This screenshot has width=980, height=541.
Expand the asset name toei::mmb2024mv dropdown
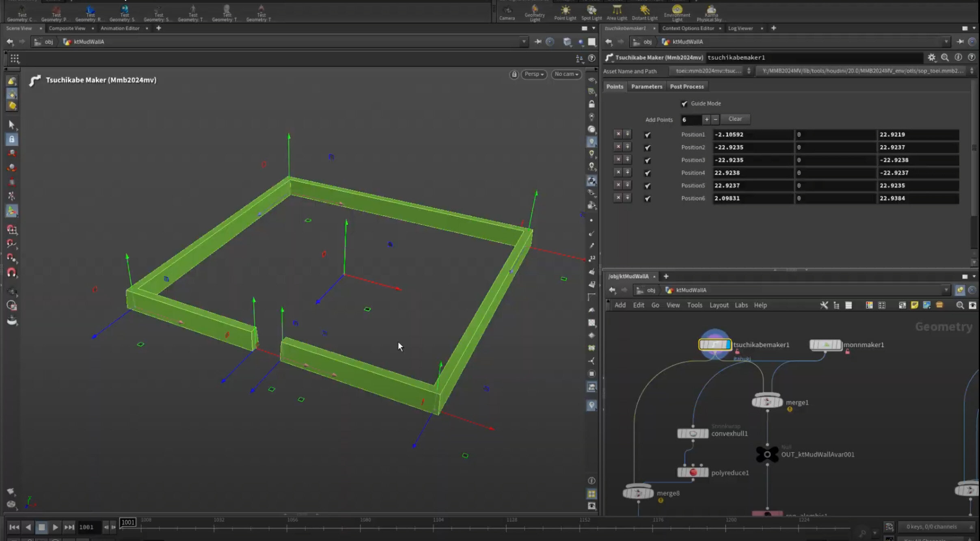pos(710,71)
